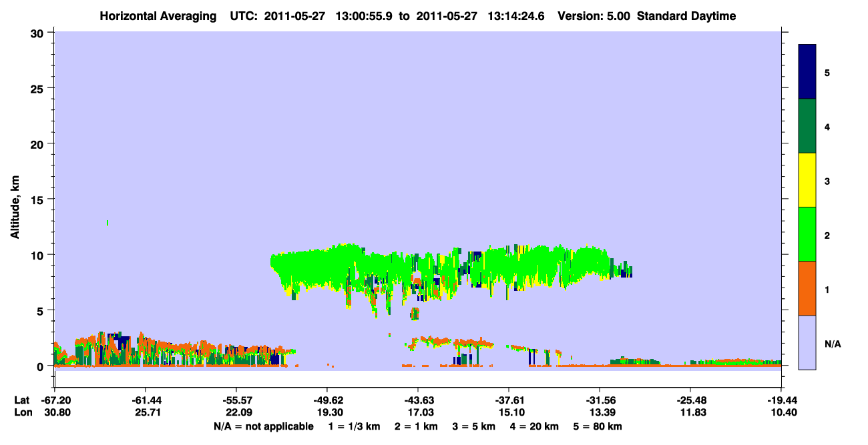Click the dark blue colorbar segment labeled 5
This screenshot has width=868, height=445.
pos(807,72)
